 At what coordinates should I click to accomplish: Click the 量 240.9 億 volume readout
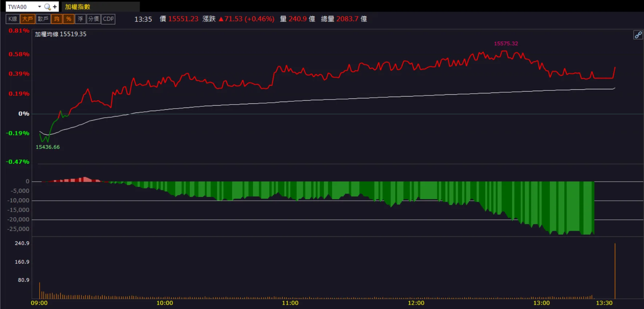point(297,19)
